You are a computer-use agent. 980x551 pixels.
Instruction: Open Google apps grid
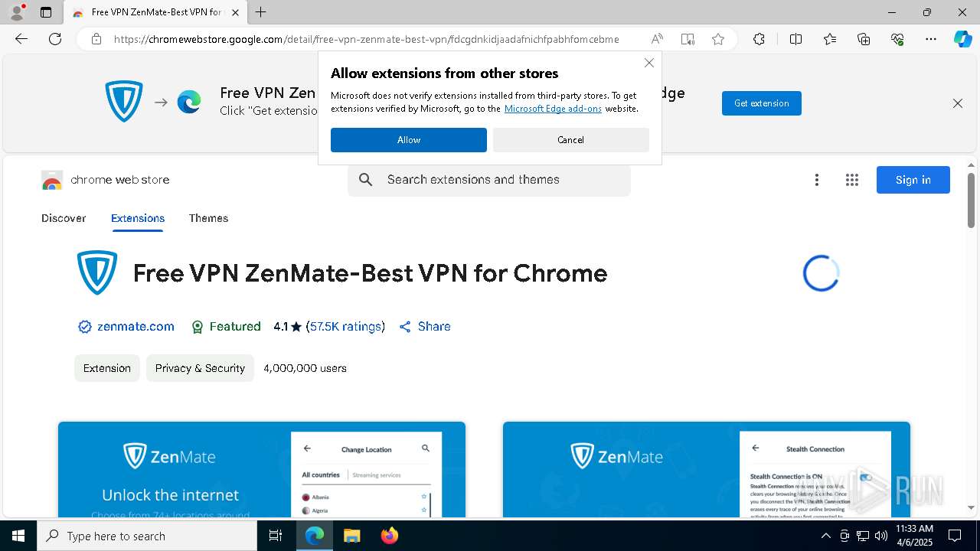pyautogui.click(x=852, y=180)
